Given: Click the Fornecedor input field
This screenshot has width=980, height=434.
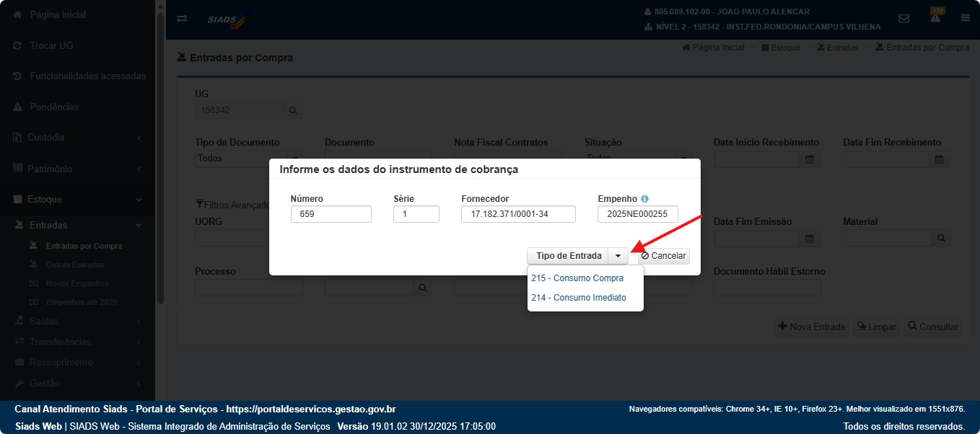Looking at the screenshot, I should click(x=517, y=214).
